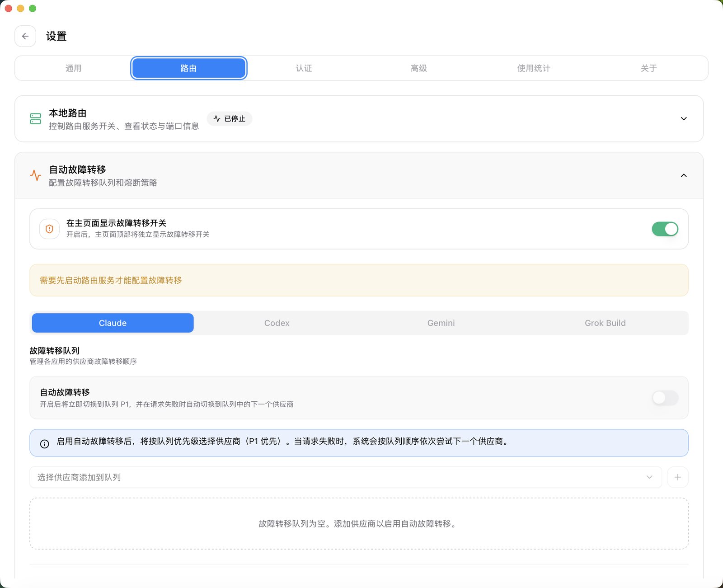Click 配置故障转移队列和熔断策略 subtitle
Screen dimensions: 723x588
[103, 183]
